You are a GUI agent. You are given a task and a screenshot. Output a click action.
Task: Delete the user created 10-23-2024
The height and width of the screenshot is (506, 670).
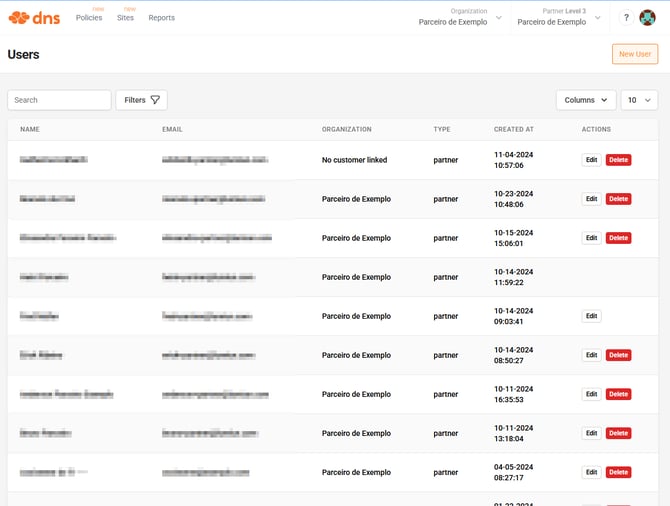point(618,199)
